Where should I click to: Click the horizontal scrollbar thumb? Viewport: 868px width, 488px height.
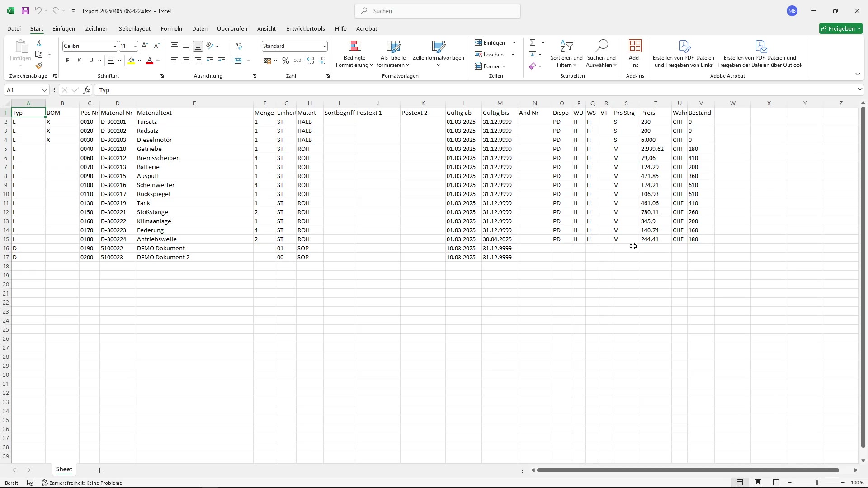click(688, 470)
